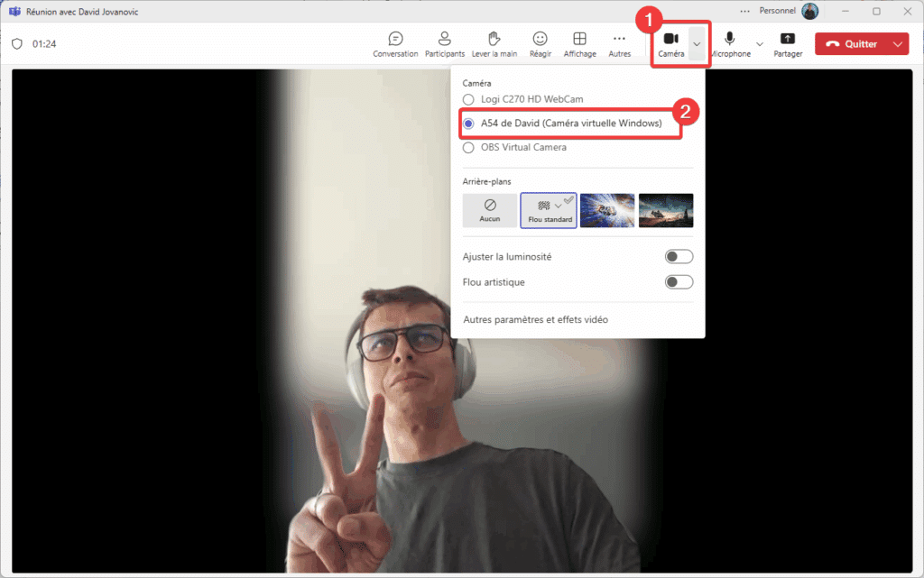This screenshot has width=924, height=578.
Task: Open the Quitter dropdown arrow
Action: (x=898, y=44)
